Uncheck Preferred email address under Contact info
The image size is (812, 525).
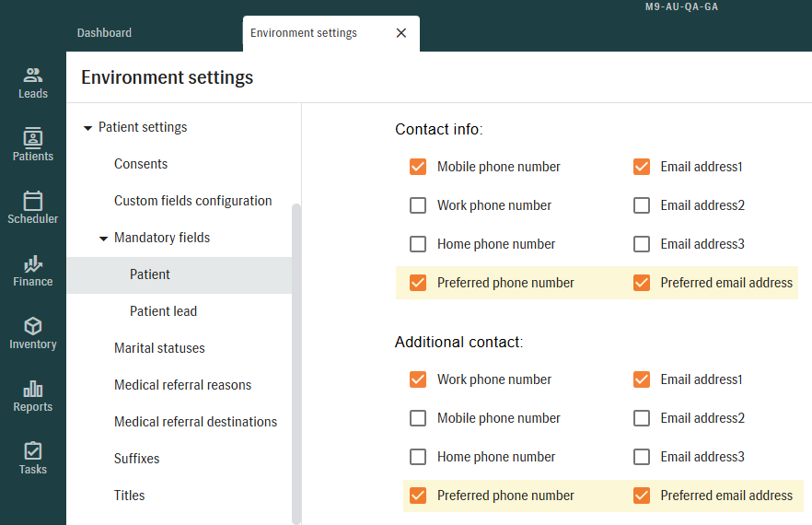point(642,283)
